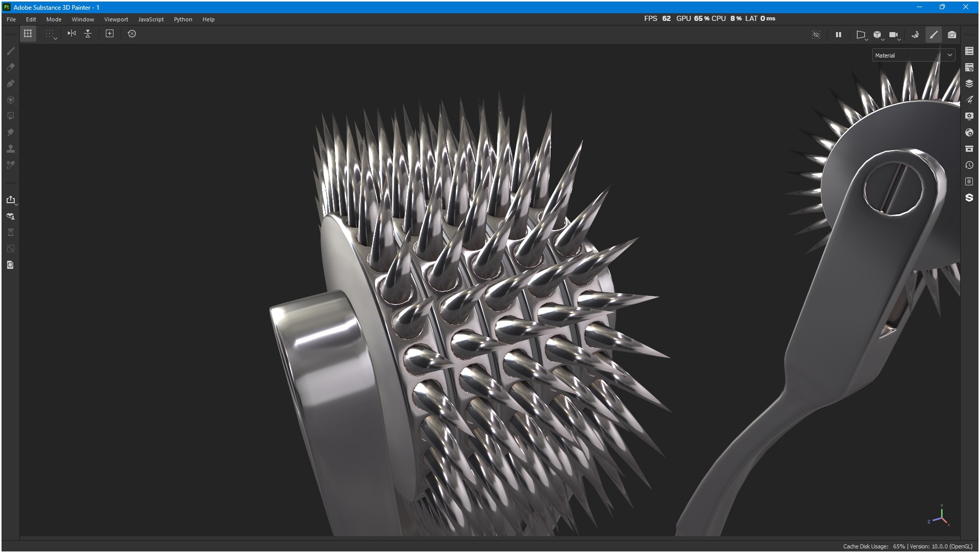Open the Display Settings panel
The height and width of the screenshot is (553, 980).
tap(969, 116)
